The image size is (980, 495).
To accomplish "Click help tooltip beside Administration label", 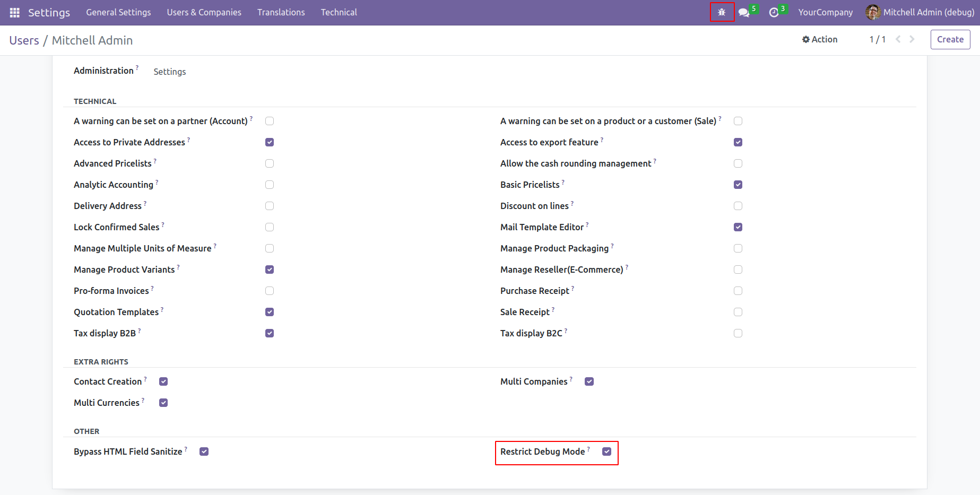I will coord(137,67).
